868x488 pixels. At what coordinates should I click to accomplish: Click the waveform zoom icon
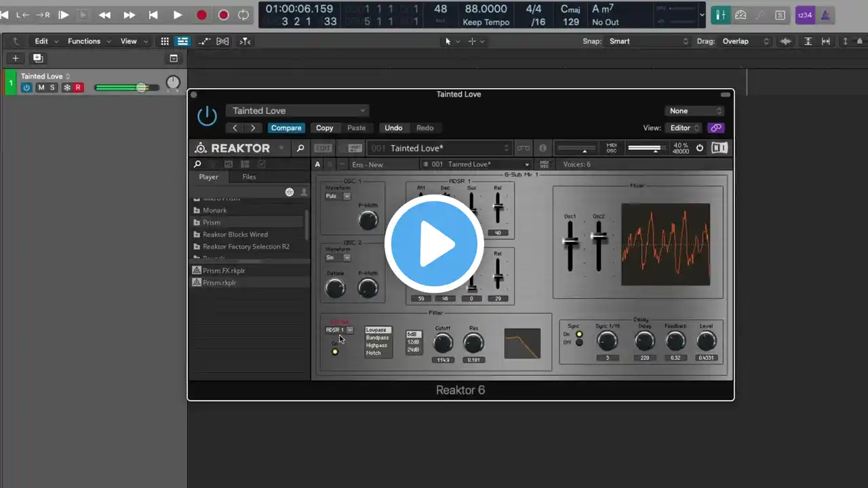click(x=786, y=41)
